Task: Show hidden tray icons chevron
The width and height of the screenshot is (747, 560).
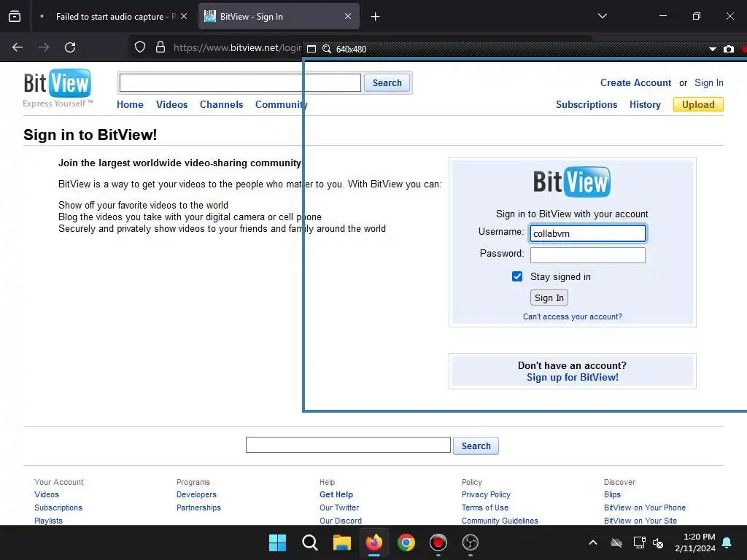Action: [593, 542]
